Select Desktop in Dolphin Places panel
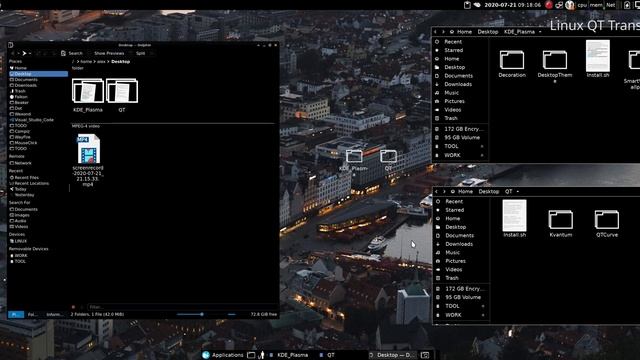Image resolution: width=640 pixels, height=360 pixels. point(38,74)
